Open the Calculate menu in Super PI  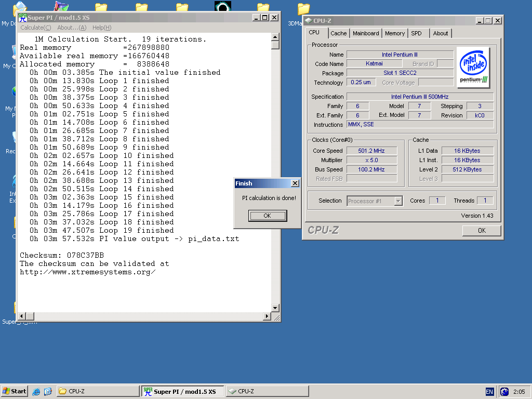coord(36,28)
